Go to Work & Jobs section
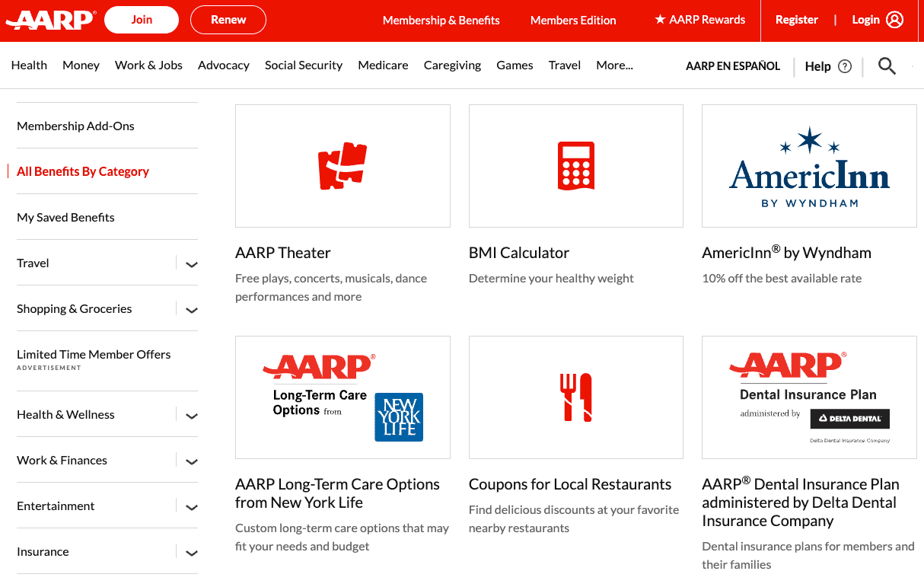Image resolution: width=924 pixels, height=587 pixels. (x=148, y=65)
